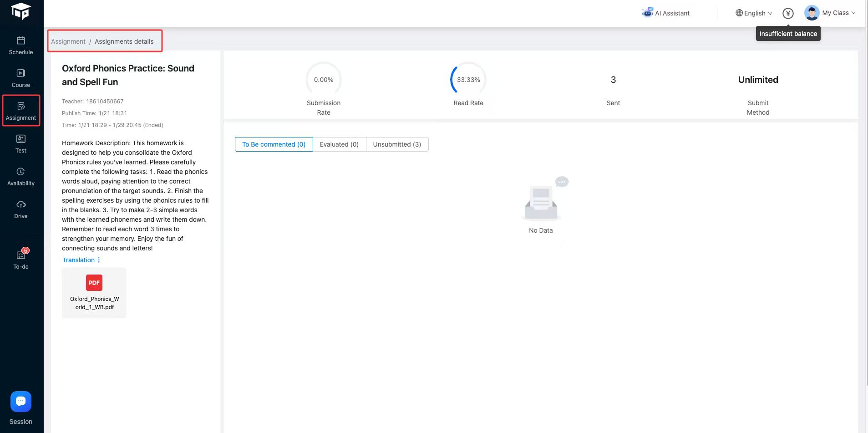Switch to the Unsubmitted (3) tab
The image size is (868, 433).
tap(397, 144)
